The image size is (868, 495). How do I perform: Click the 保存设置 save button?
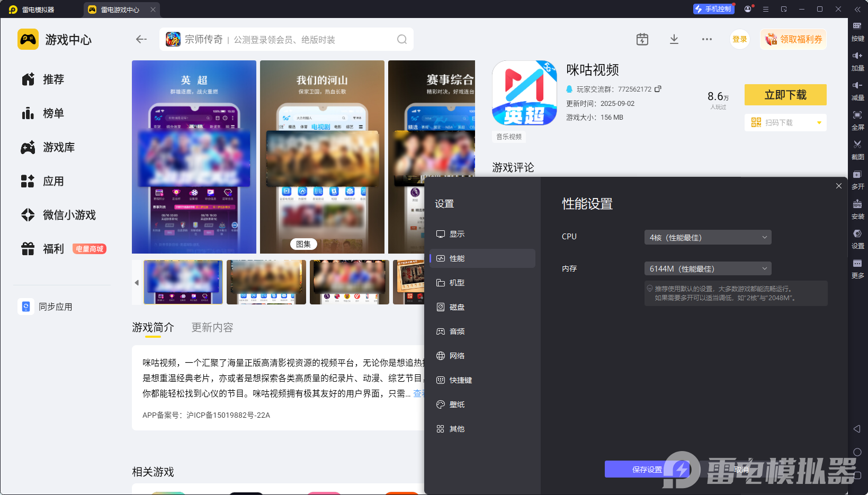tap(647, 469)
